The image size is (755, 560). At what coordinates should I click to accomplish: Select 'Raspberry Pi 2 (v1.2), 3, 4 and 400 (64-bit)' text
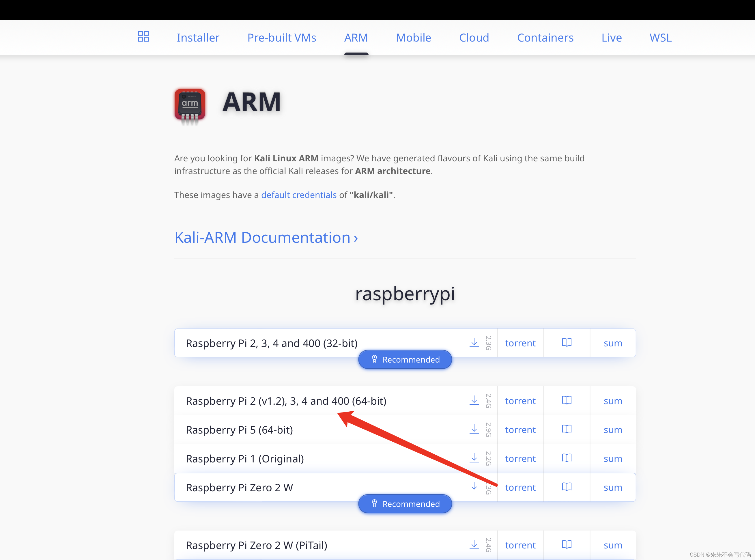[286, 401]
